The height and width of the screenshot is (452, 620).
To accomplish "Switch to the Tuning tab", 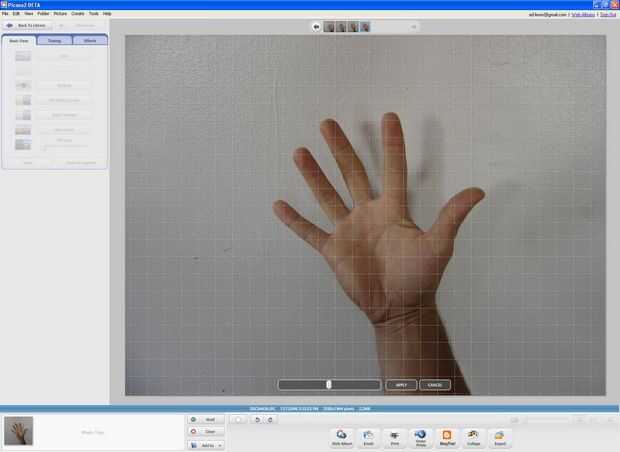I will coord(55,40).
